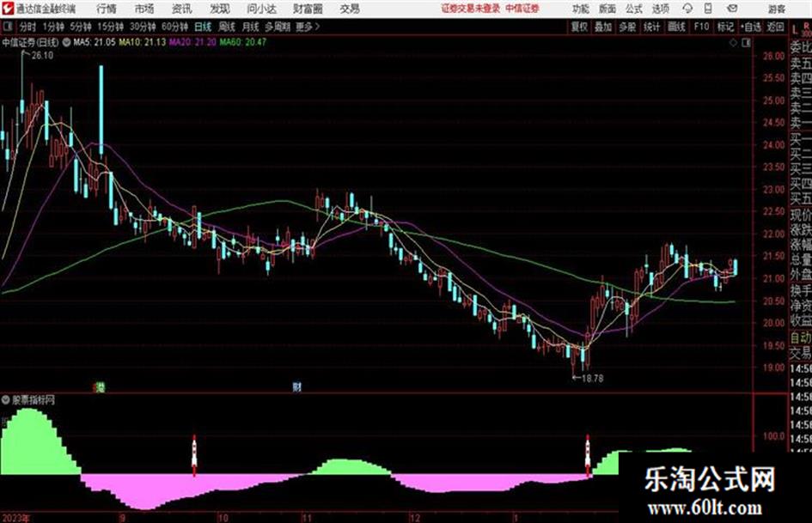This screenshot has height=523, width=812.
Task: Switch to the 60分钟 period tab
Action: click(174, 27)
